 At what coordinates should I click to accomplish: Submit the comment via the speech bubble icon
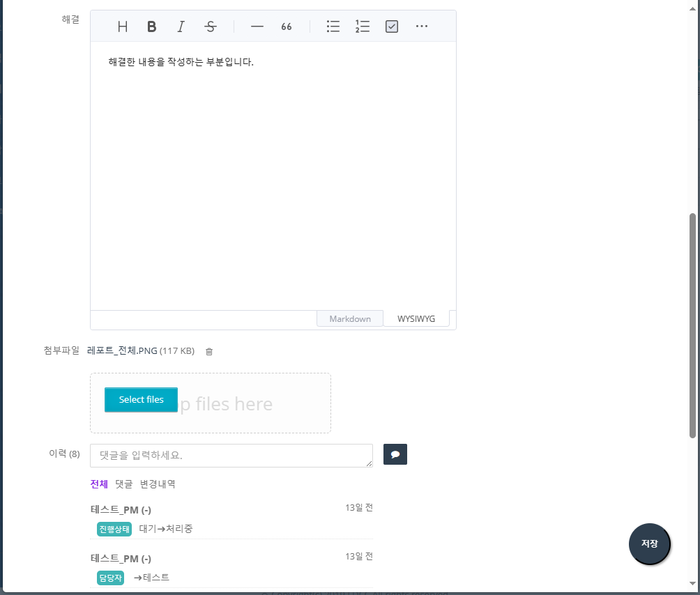[x=395, y=454]
